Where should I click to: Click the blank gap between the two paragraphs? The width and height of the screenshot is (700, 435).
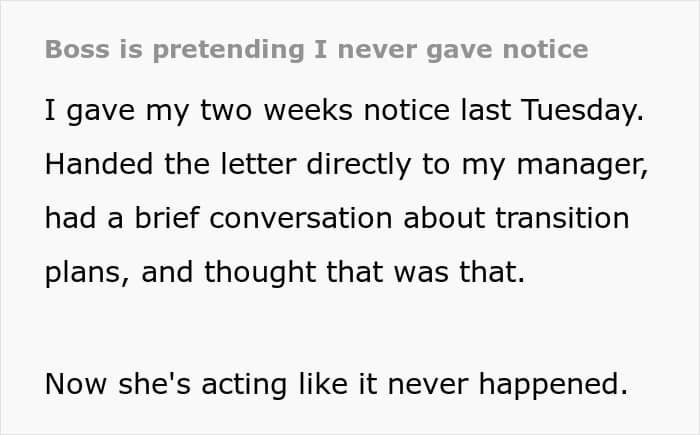tap(340, 328)
